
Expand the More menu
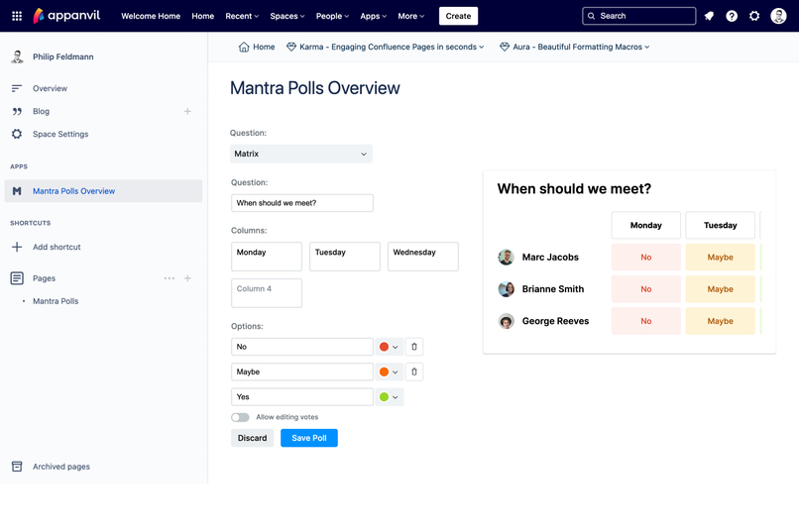410,16
